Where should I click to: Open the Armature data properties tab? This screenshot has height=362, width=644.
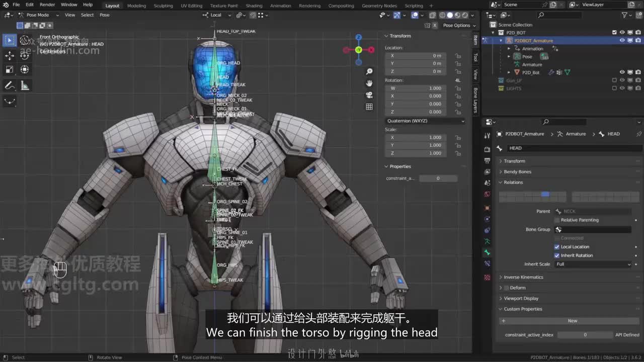tap(487, 241)
